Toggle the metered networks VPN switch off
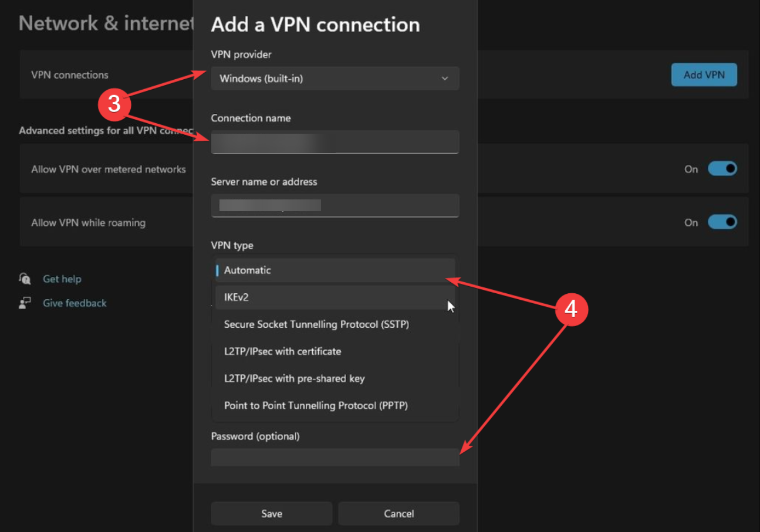 pos(722,168)
